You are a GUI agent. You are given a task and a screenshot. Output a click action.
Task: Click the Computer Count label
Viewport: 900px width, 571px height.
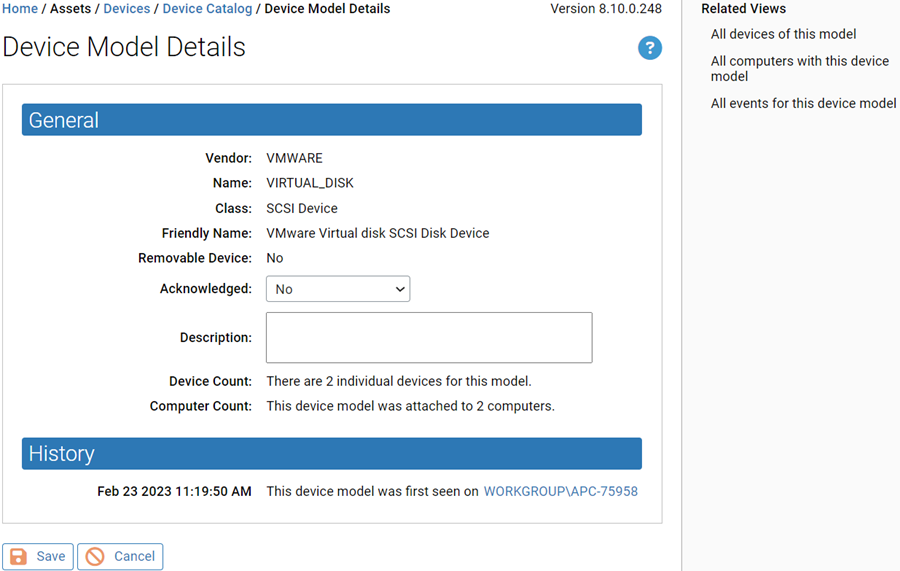pyautogui.click(x=201, y=406)
